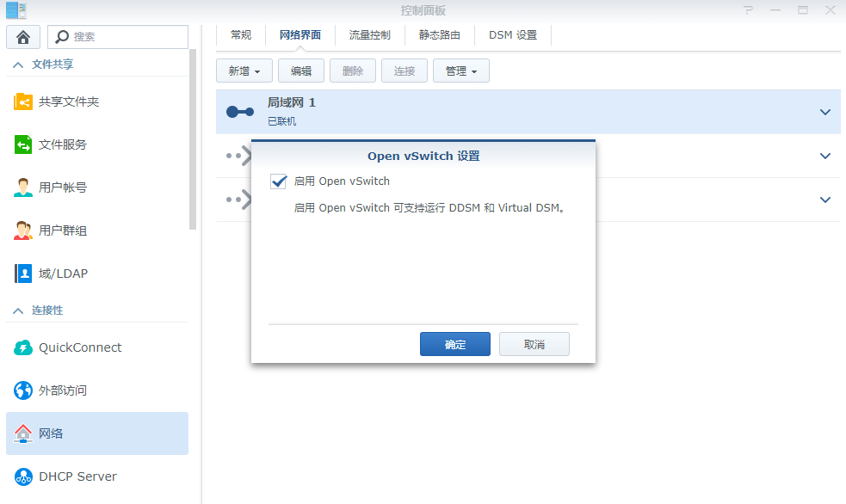Viewport: 846px width, 504px height.
Task: Switch to the 流量控制 tab
Action: 369,35
